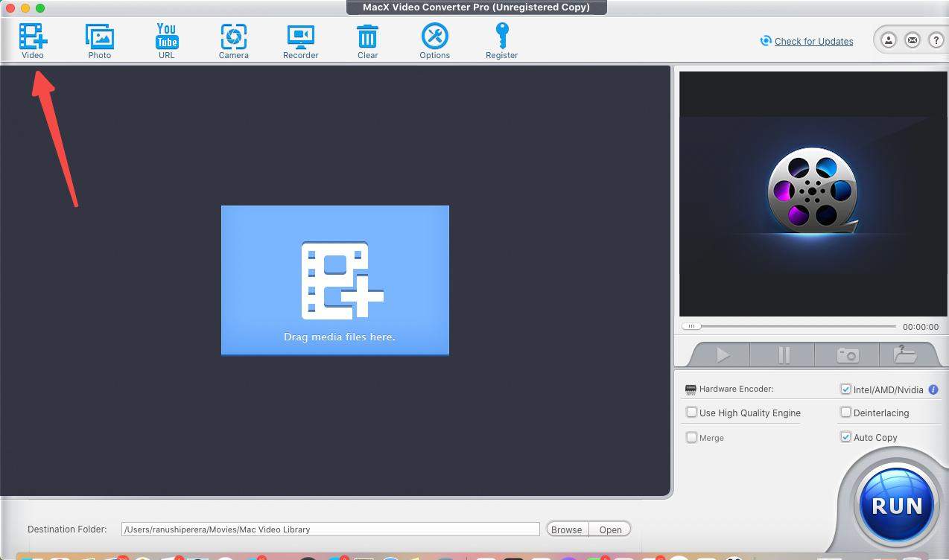Screen dimensions: 949x560
Task: Click Browse to choose the destination folder
Action: 566,529
